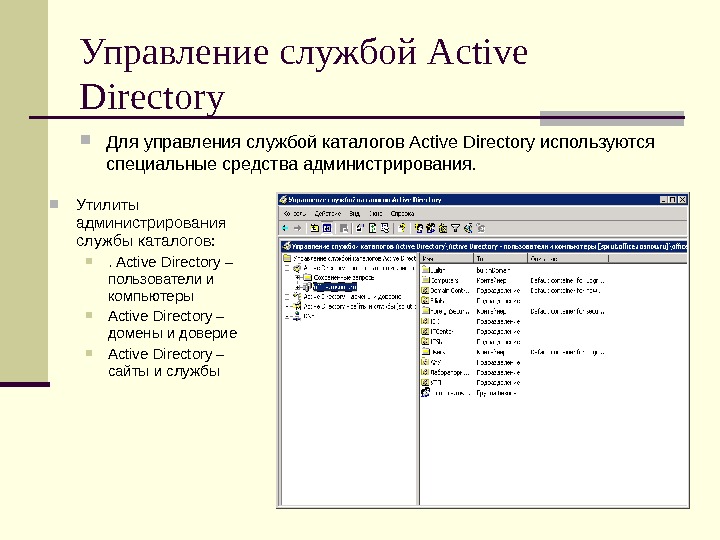Select Active Directory домены и доверие node

point(352,297)
